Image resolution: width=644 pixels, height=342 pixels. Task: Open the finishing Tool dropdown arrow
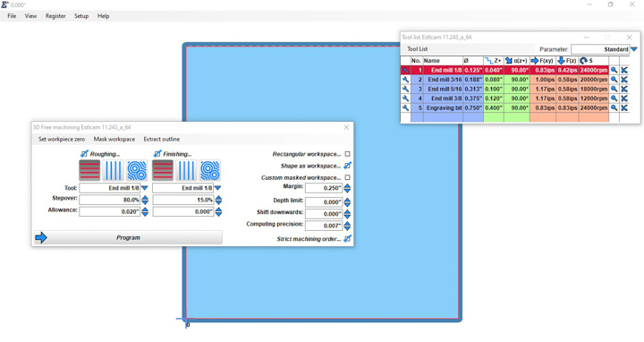click(218, 188)
